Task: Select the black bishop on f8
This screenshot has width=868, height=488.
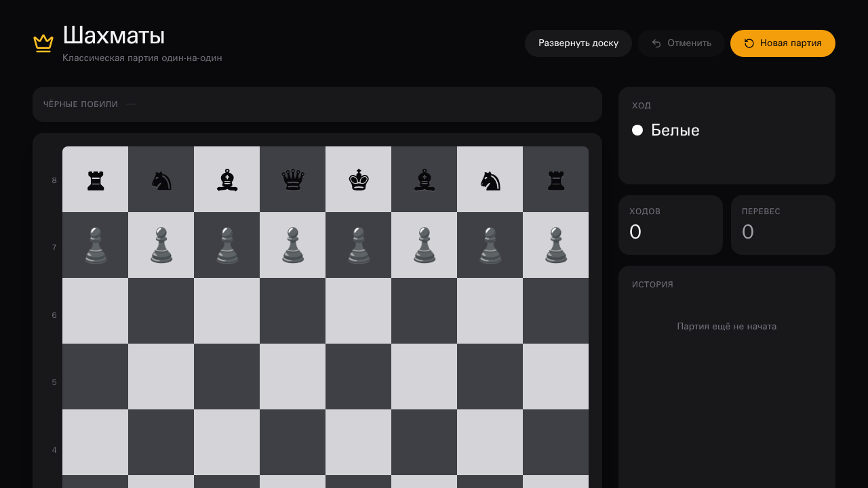Action: (425, 180)
